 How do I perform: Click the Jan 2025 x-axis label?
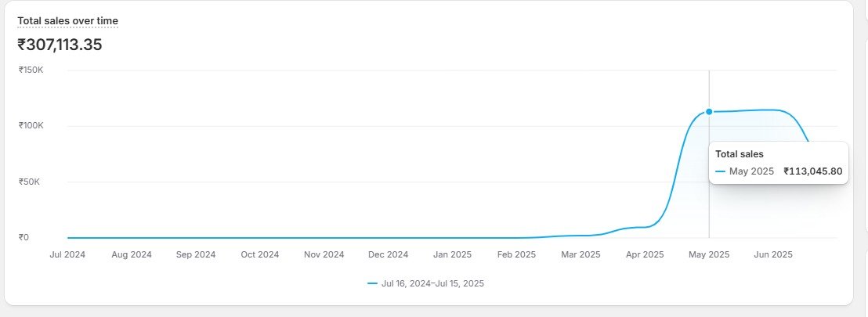point(452,255)
